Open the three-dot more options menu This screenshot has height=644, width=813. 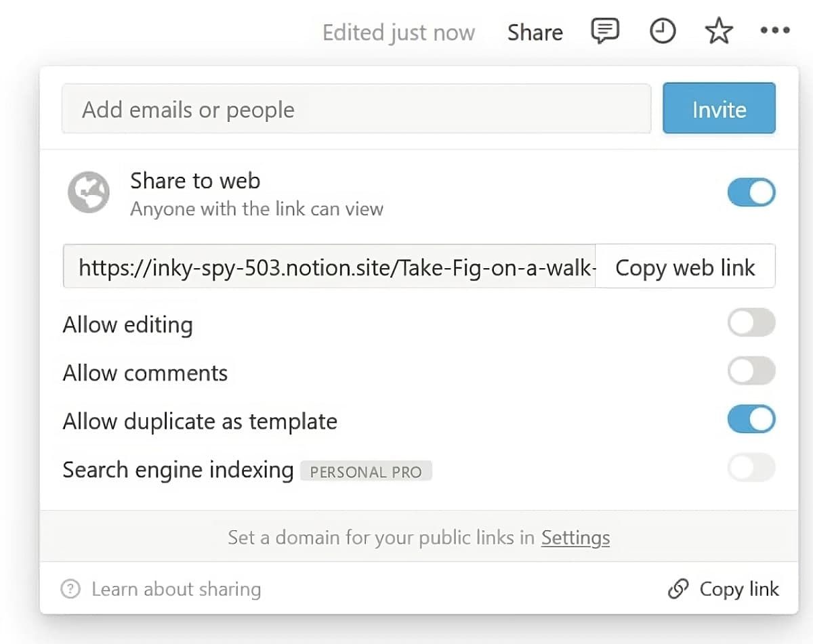coord(774,30)
